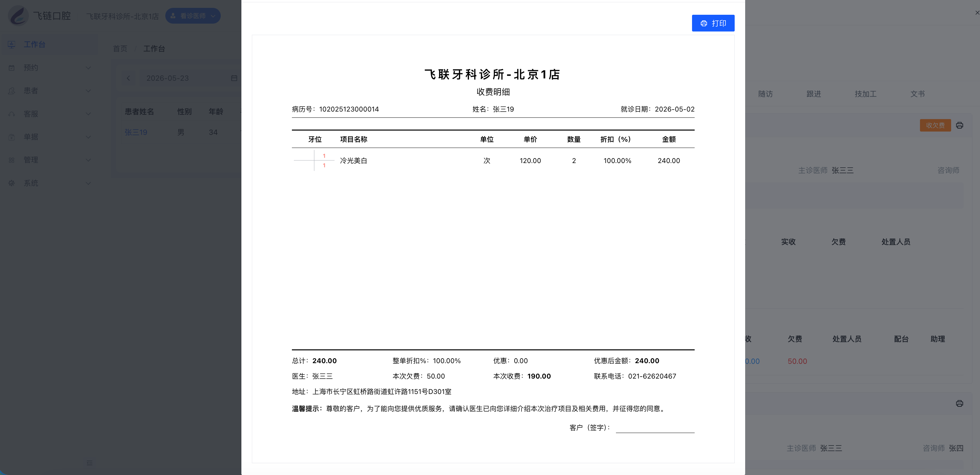Expand the 预约 sidebar menu
980x475 pixels.
49,68
